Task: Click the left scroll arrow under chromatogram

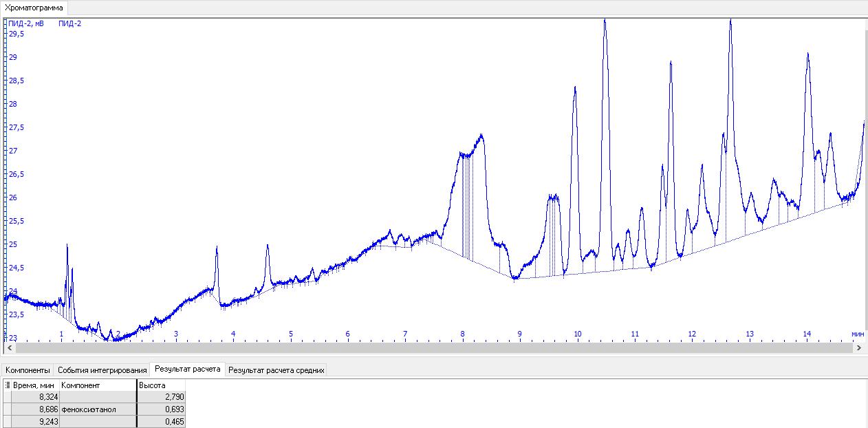Action: pos(8,349)
